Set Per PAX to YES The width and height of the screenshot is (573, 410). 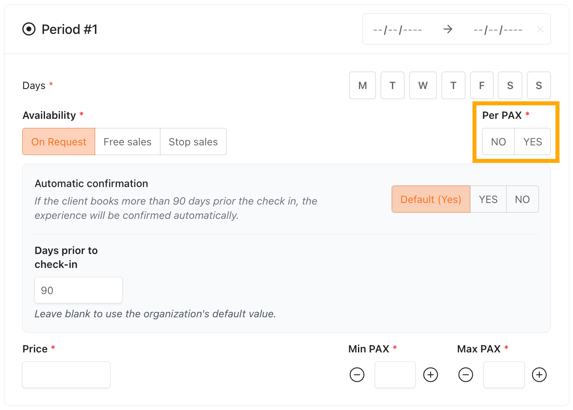[532, 142]
